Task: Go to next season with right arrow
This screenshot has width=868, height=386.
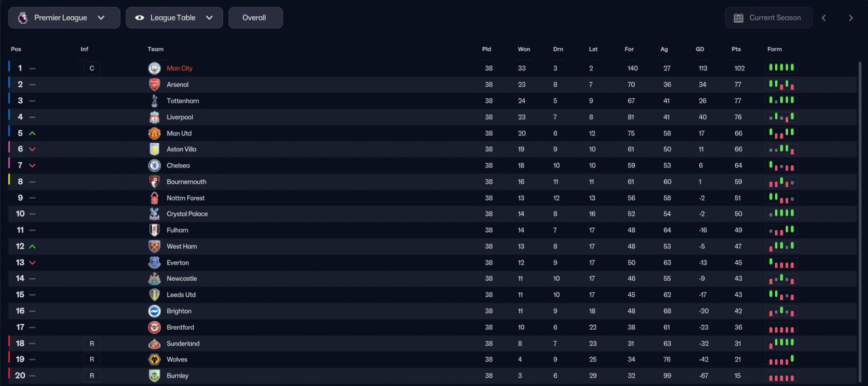Action: (850, 18)
